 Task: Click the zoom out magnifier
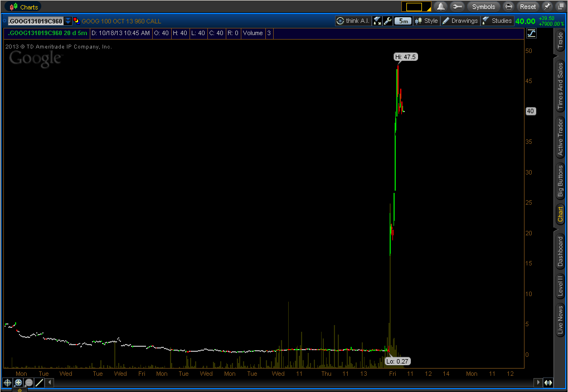tap(29, 382)
